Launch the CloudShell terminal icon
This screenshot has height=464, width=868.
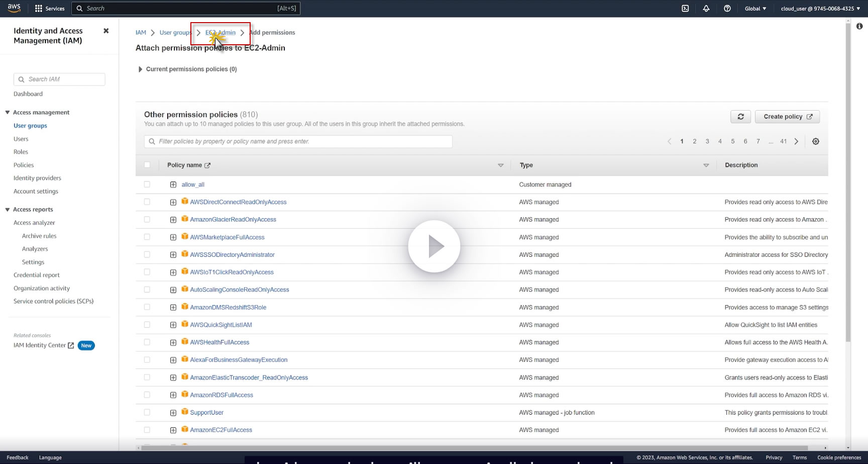coord(685,9)
